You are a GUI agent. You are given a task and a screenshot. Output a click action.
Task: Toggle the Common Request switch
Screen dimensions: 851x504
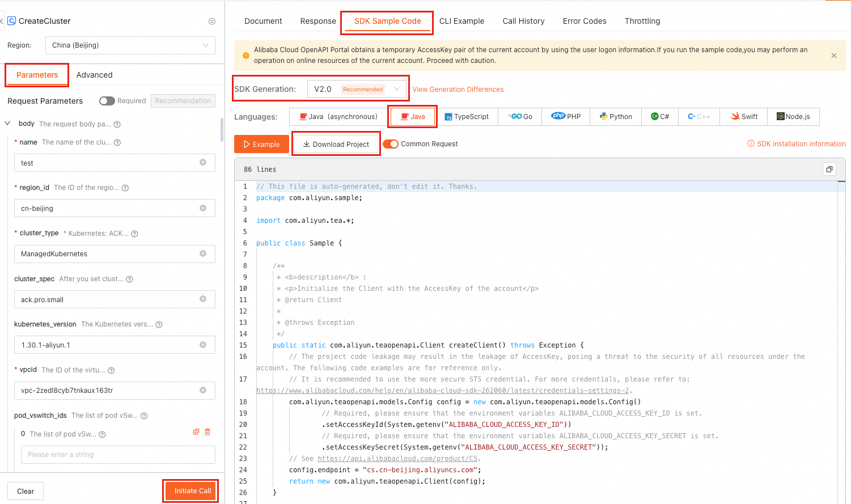click(x=391, y=144)
